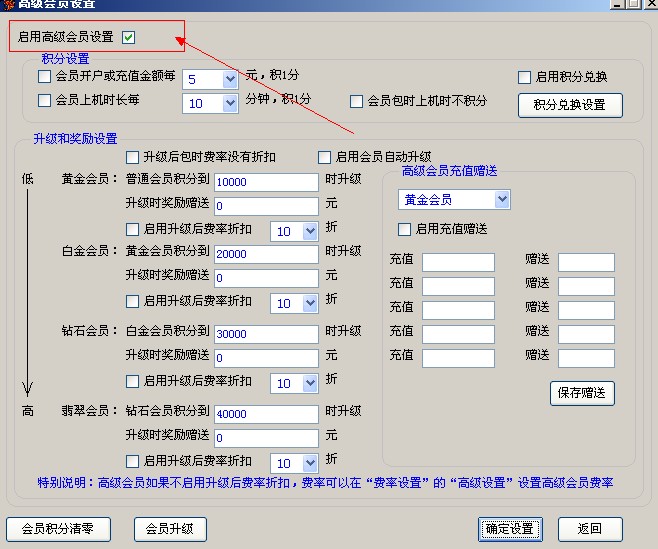Enable 启用会员自动升级 checkbox
Screen dimensions: 658x549
(324, 157)
